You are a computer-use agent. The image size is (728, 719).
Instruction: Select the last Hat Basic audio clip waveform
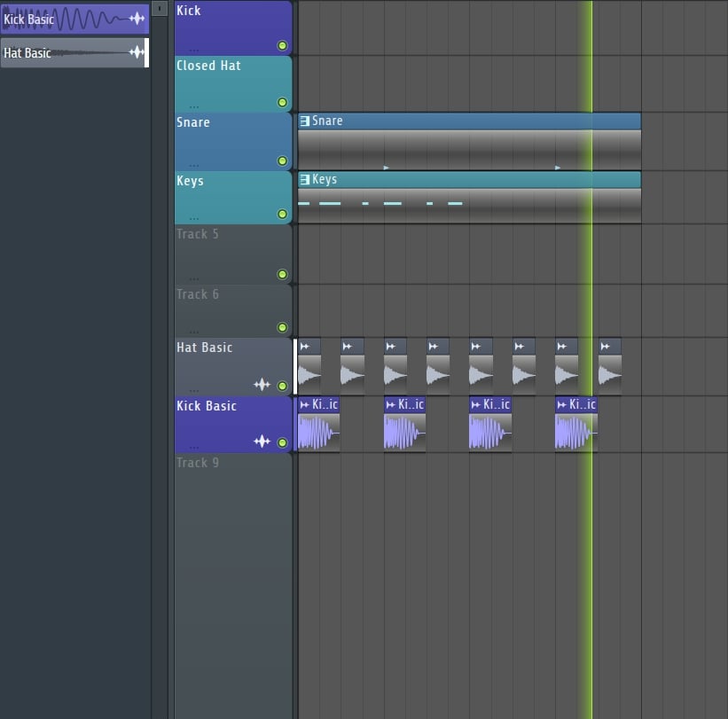pyautogui.click(x=609, y=374)
